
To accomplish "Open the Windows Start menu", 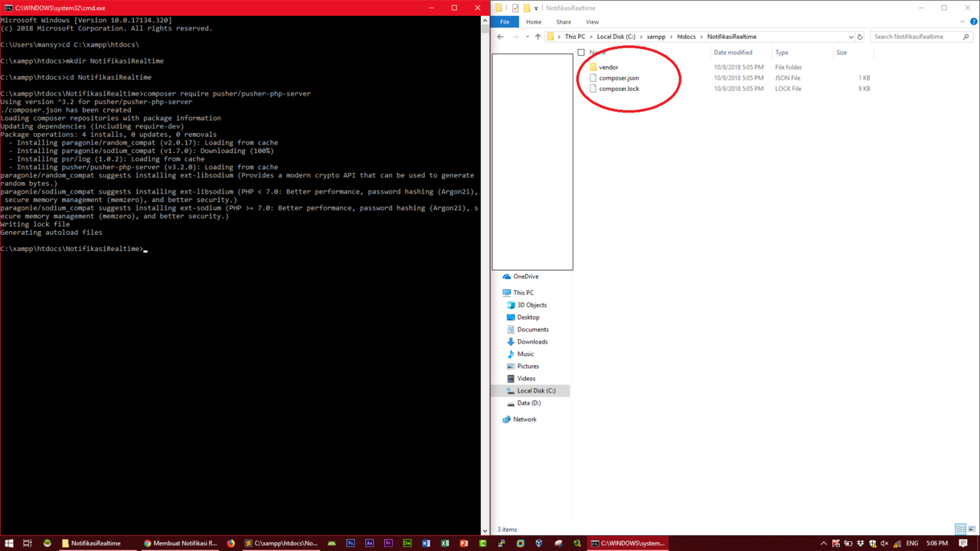I will point(9,543).
